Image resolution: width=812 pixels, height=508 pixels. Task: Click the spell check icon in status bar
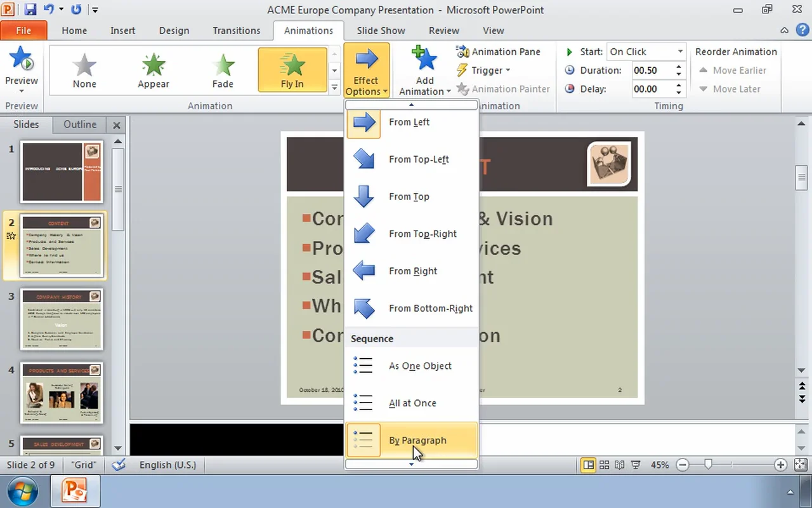tap(118, 465)
